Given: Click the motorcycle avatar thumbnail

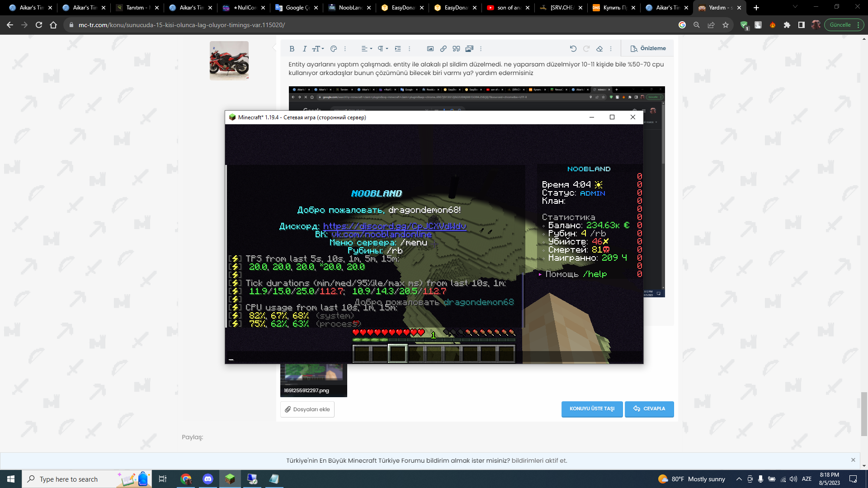Looking at the screenshot, I should [229, 61].
